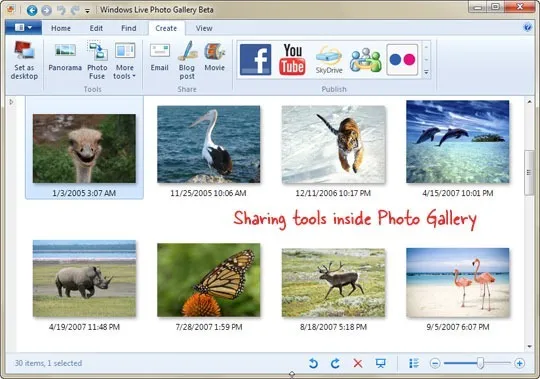The image size is (540, 379).
Task: Launch Photo Fuse tool
Action: tap(97, 61)
